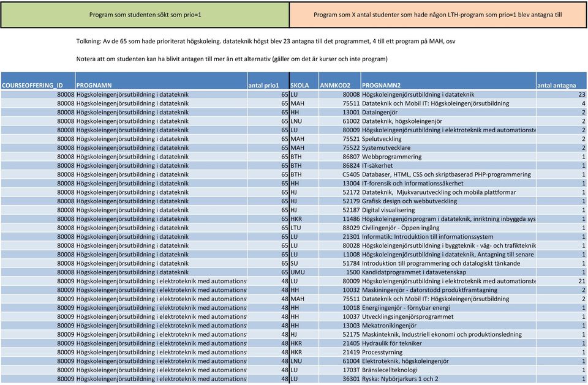This screenshot has height=385, width=588.
Task: Select cell 'Datateknik, Mjukvaruutveckling och mobila plattformar'
Action: pos(448,192)
